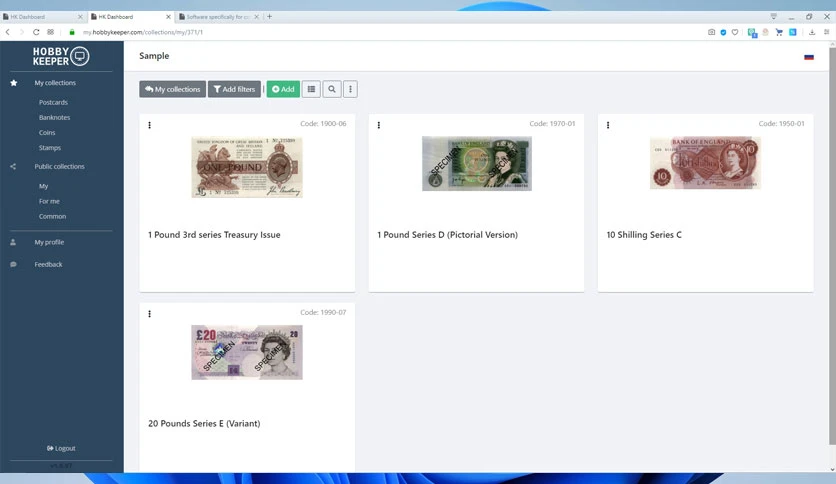This screenshot has width=836, height=484.
Task: Click 'Code: 1990-07' label
Action: 323,312
